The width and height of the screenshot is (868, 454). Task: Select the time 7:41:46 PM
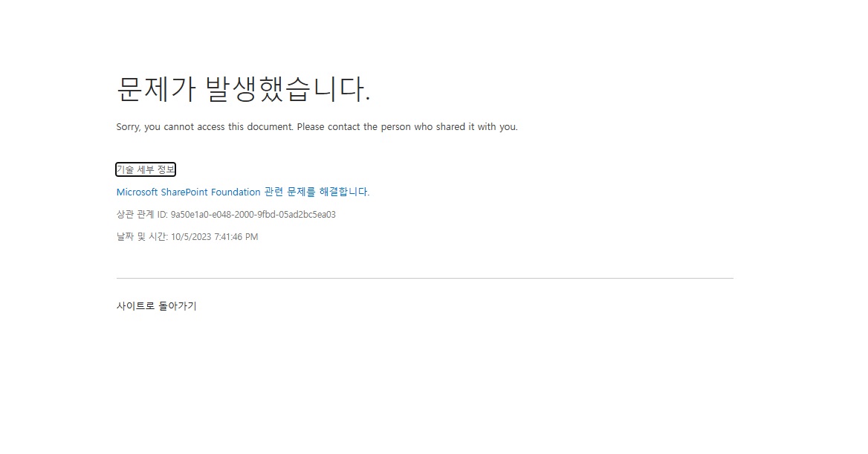[x=236, y=237]
